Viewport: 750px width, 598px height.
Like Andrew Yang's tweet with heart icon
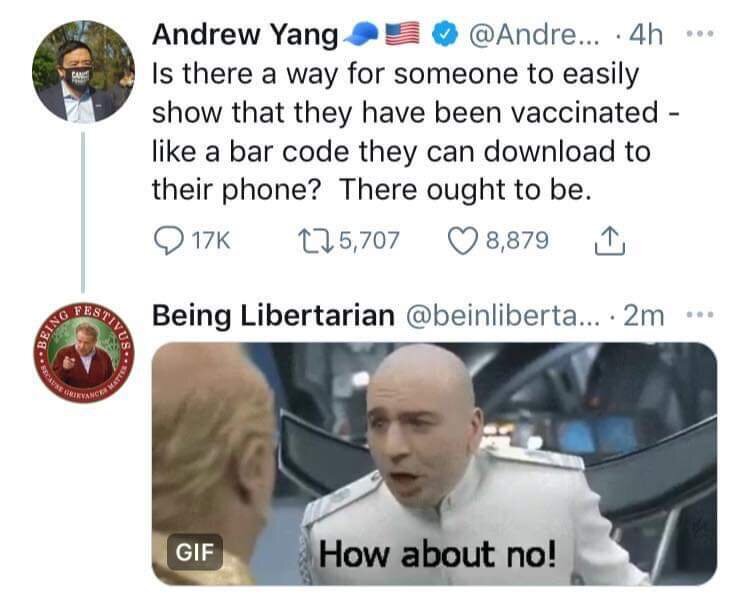pos(463,241)
